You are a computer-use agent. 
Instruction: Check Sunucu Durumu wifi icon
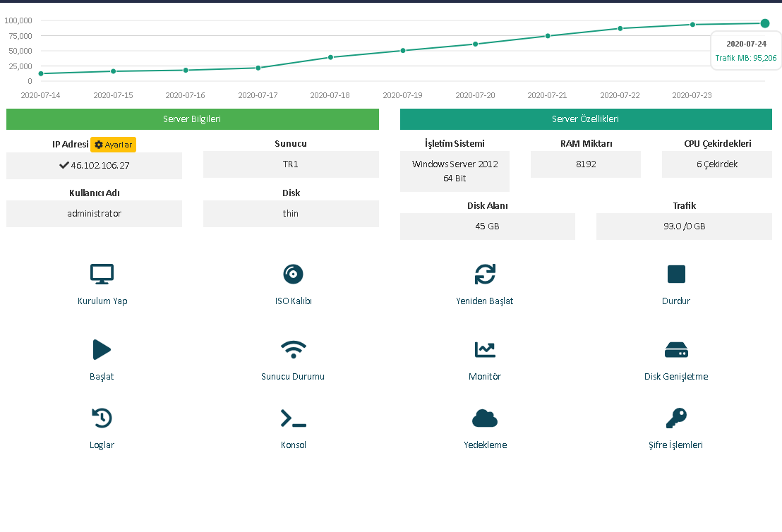click(294, 349)
